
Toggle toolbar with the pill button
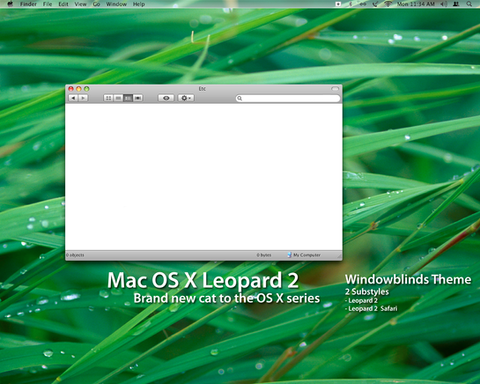pos(335,89)
